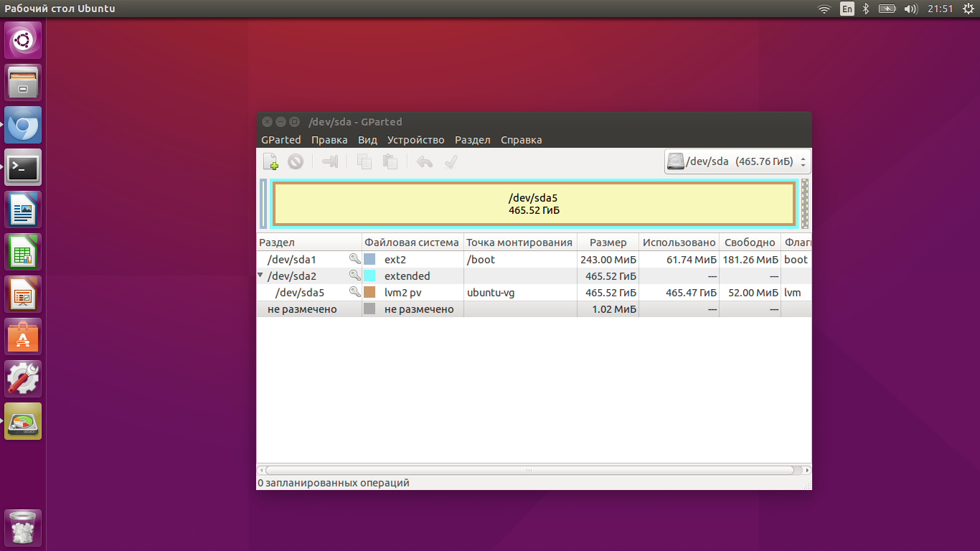The width and height of the screenshot is (980, 551).
Task: Sort by Файловая система column header
Action: click(x=413, y=242)
